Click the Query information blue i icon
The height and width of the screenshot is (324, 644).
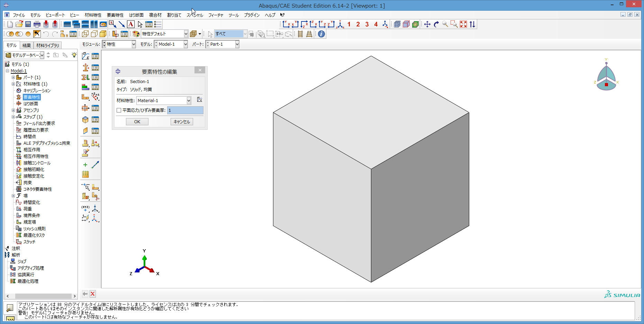pyautogui.click(x=321, y=34)
